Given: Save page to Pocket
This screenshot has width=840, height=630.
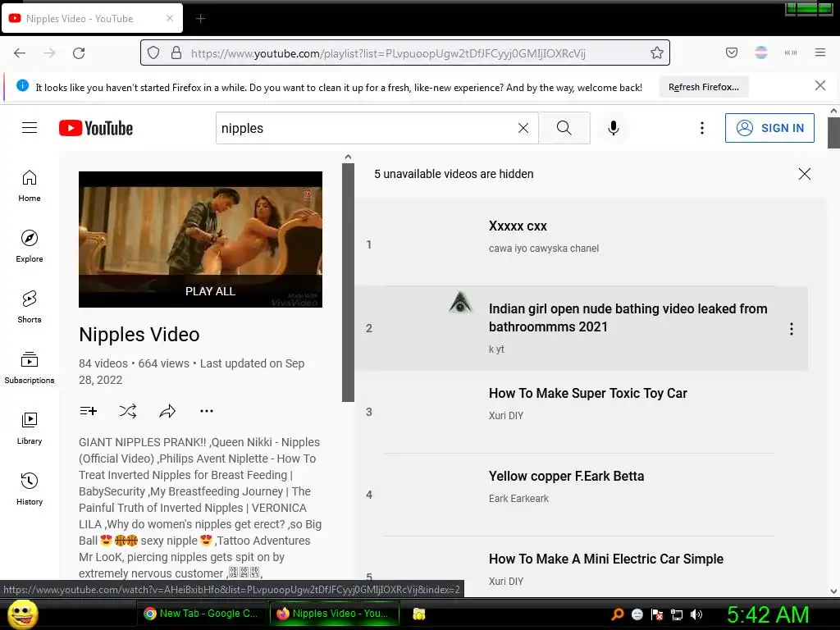Looking at the screenshot, I should point(731,52).
